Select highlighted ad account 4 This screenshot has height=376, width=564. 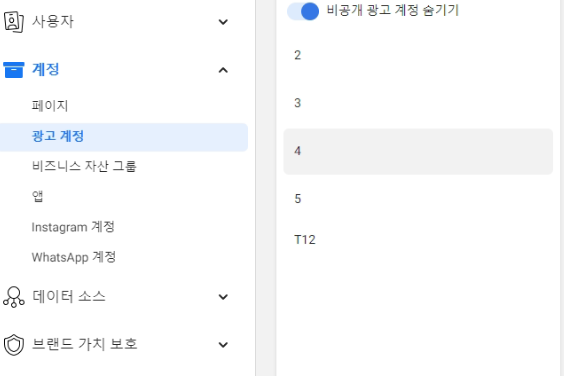pyautogui.click(x=418, y=151)
